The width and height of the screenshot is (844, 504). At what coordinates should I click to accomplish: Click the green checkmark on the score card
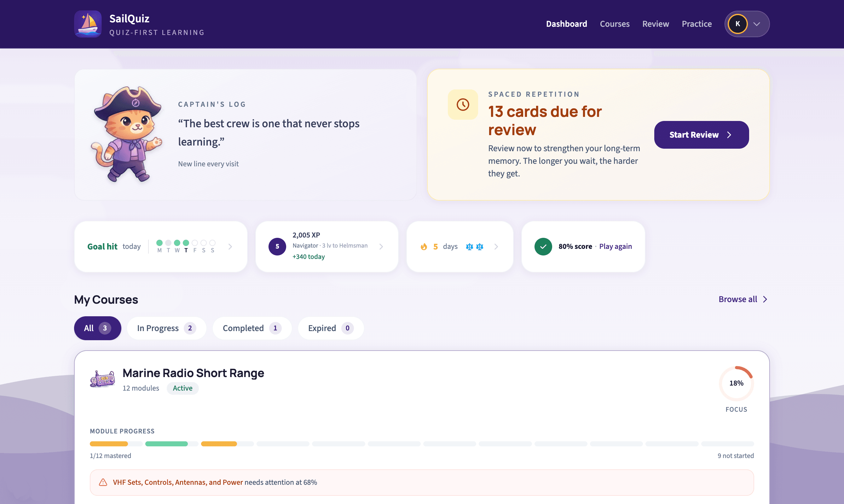[543, 247]
